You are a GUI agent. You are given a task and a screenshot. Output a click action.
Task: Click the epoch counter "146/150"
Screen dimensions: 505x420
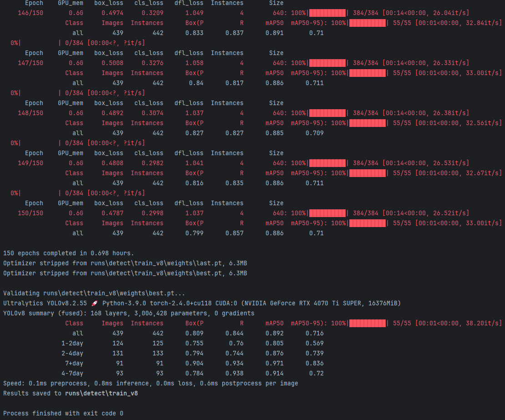(30, 13)
